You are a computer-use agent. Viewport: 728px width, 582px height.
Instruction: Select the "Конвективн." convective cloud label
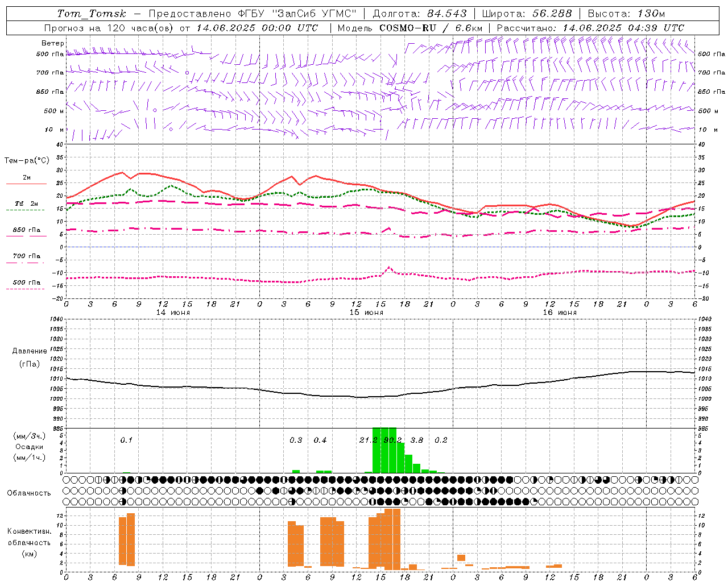pyautogui.click(x=29, y=531)
